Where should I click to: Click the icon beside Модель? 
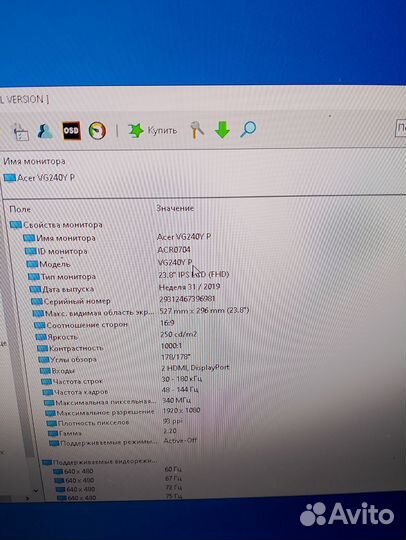(32, 264)
